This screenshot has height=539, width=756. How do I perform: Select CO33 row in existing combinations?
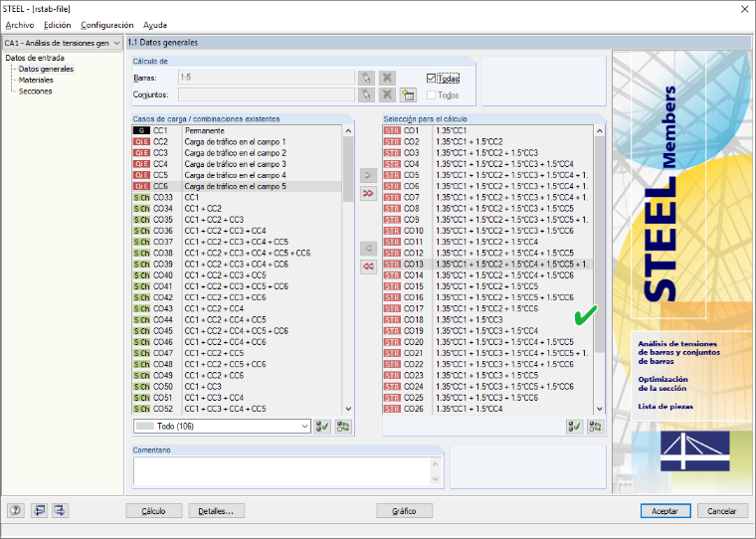237,197
